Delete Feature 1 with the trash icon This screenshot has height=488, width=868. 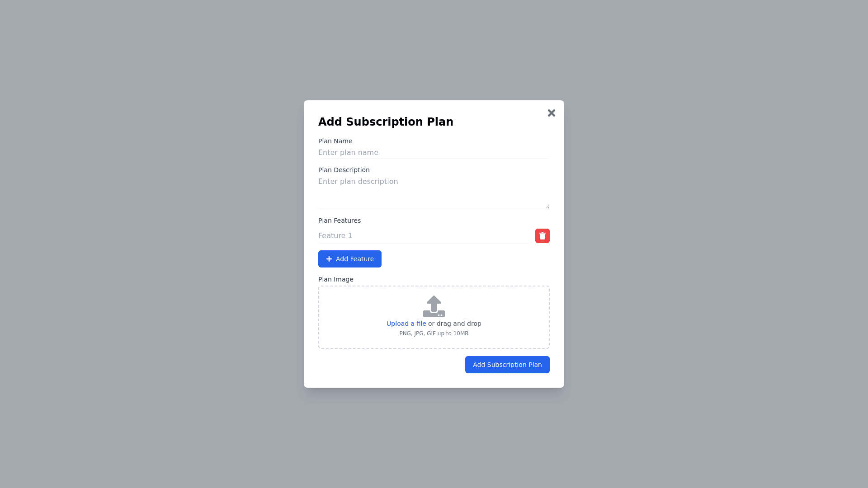(x=542, y=236)
